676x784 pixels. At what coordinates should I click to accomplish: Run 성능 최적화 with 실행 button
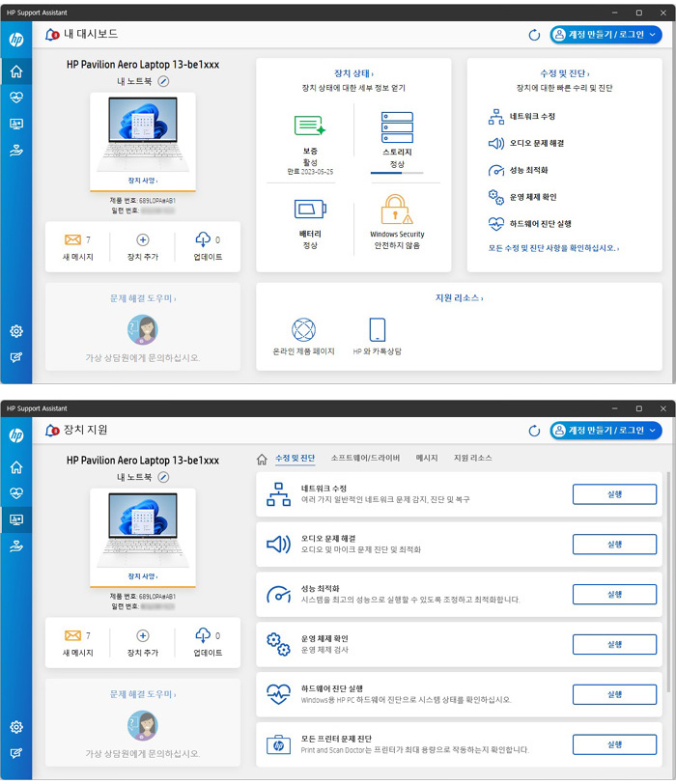tap(614, 595)
